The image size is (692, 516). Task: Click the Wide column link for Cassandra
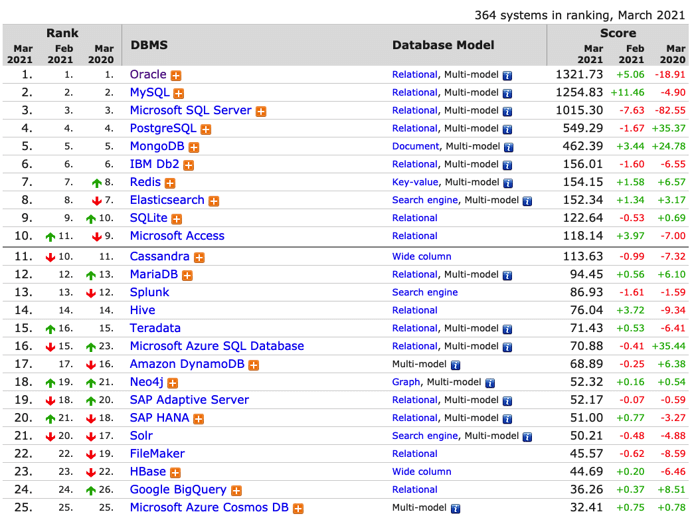coord(421,256)
